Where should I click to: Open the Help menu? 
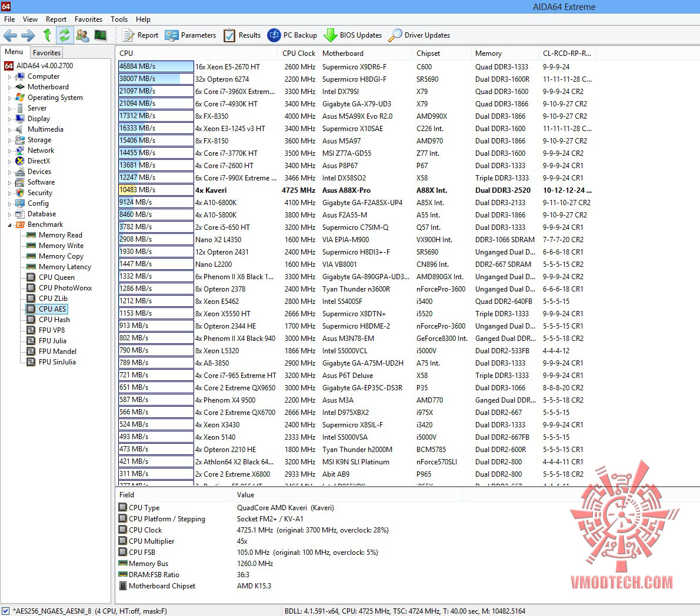[x=144, y=19]
